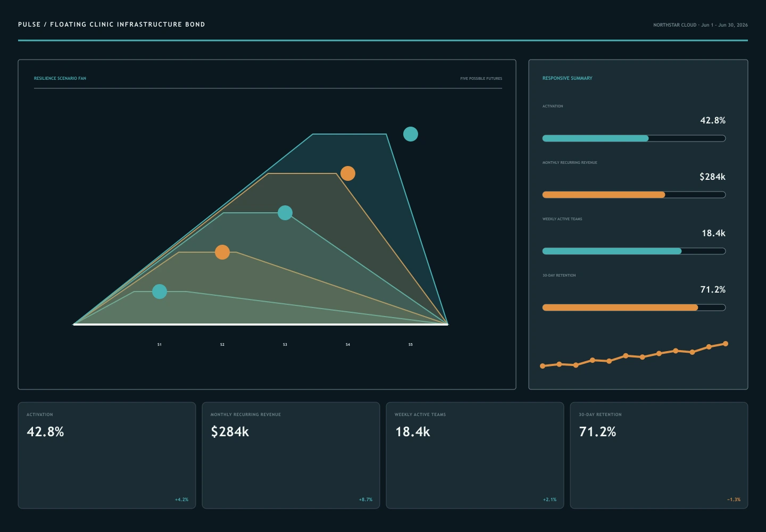Click the Responsive Summary panel heading
Image resolution: width=766 pixels, height=532 pixels.
click(x=567, y=78)
